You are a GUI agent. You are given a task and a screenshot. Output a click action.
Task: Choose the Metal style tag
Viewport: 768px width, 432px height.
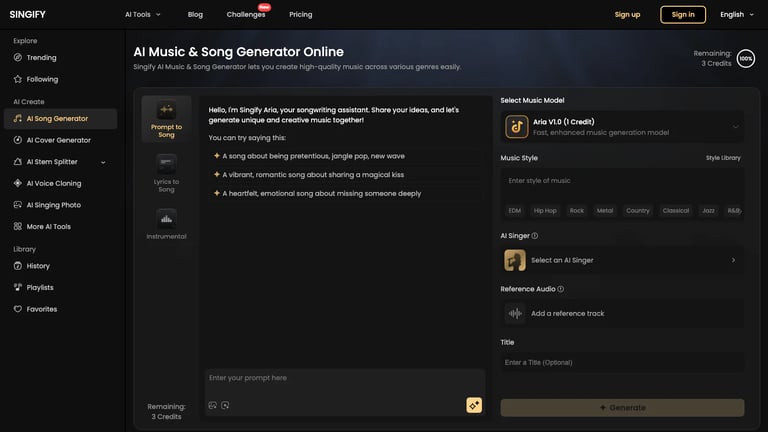pyautogui.click(x=605, y=211)
